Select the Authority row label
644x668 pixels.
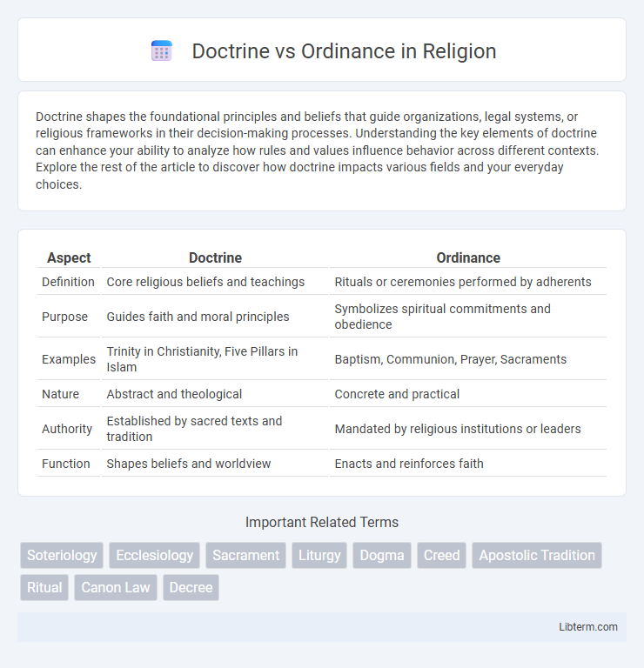click(x=67, y=429)
